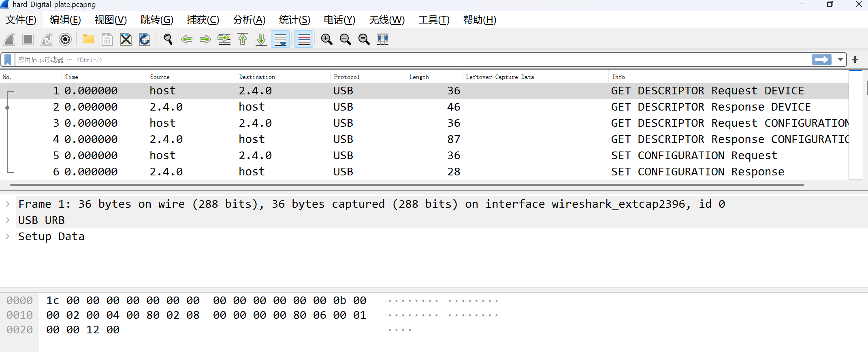
Task: Stop the running capture
Action: click(28, 39)
